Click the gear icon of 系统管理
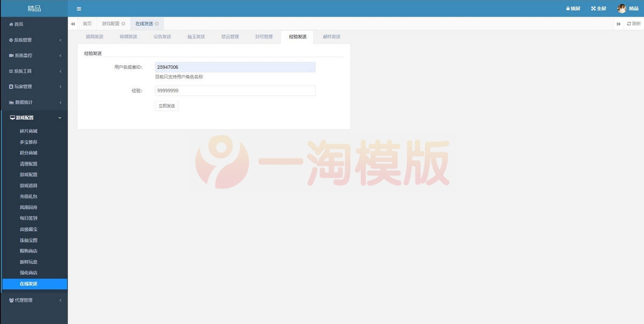 (11, 40)
